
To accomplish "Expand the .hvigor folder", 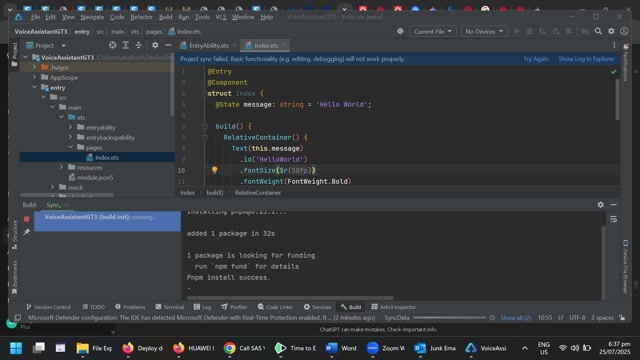I will click(35, 67).
